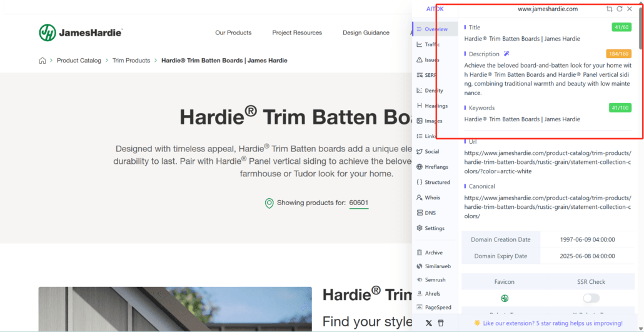Viewport: 644px width, 332px height.
Task: Click the 1997-06-09 04:00:00 creation date
Action: 587,239
